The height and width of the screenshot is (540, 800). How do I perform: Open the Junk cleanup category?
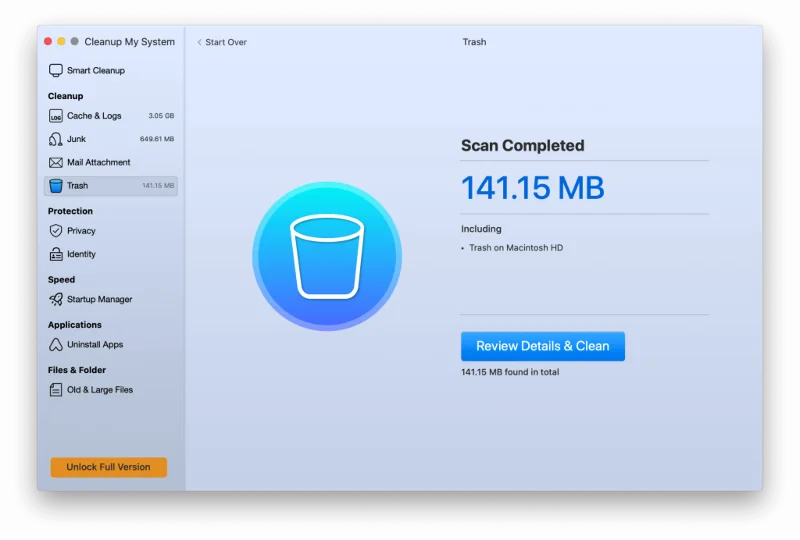point(111,139)
